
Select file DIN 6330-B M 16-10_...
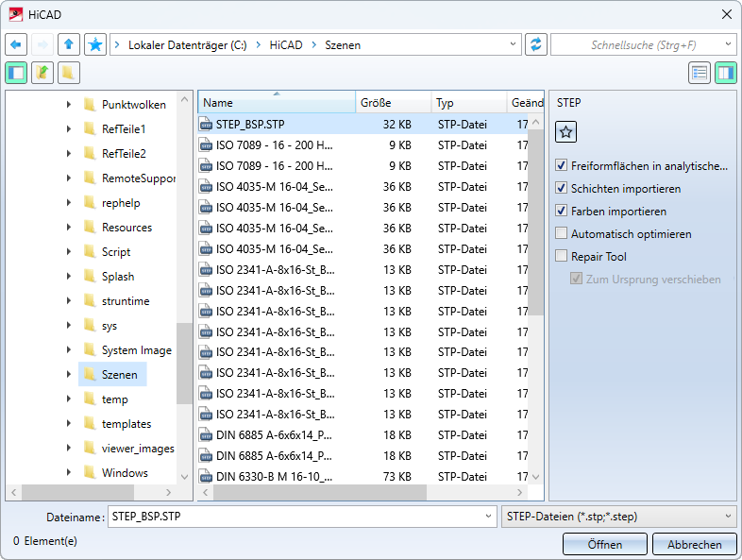274,476
